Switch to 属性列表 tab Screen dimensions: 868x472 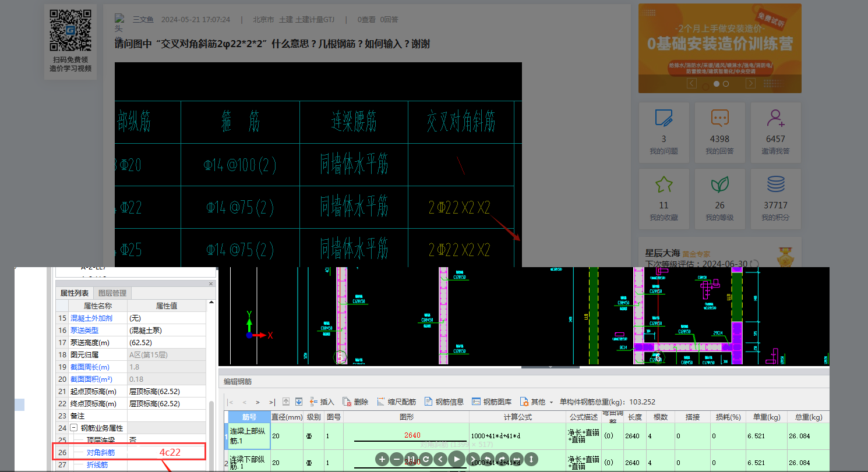pyautogui.click(x=75, y=293)
